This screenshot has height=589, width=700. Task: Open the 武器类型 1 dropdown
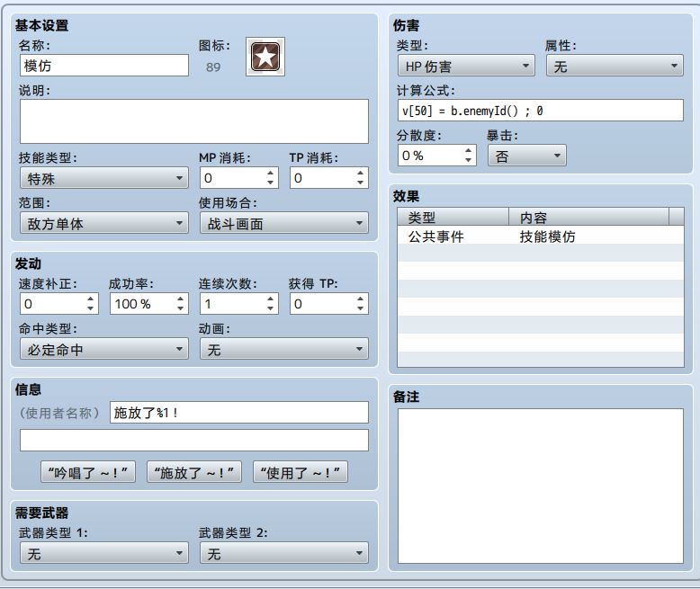[104, 553]
